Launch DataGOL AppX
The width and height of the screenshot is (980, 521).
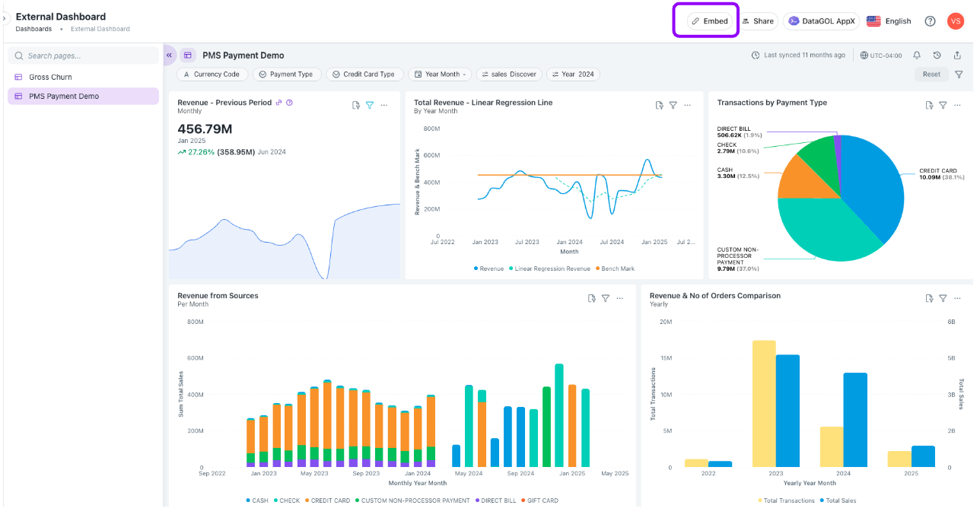click(x=821, y=21)
